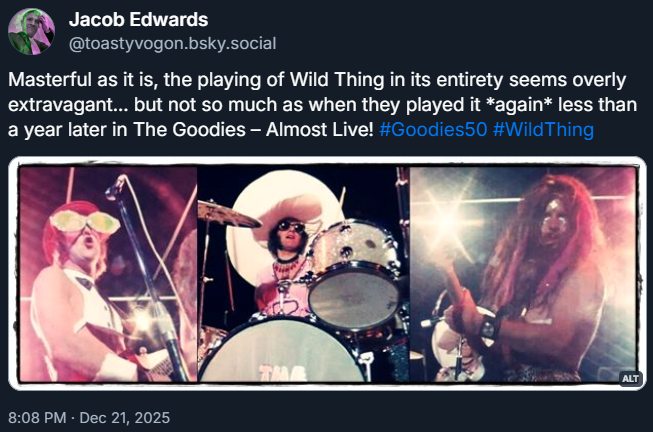Follow the #Goodies50 hashtag
Viewport: 653px width, 432px height.
pos(433,130)
